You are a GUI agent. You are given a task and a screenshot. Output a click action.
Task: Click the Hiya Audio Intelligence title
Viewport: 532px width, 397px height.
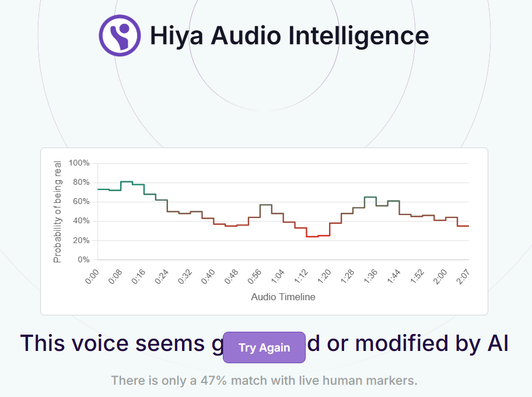tap(289, 36)
